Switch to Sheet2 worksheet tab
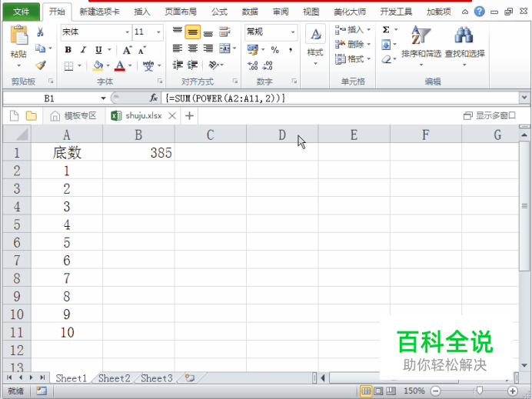The height and width of the screenshot is (399, 532). tap(115, 378)
